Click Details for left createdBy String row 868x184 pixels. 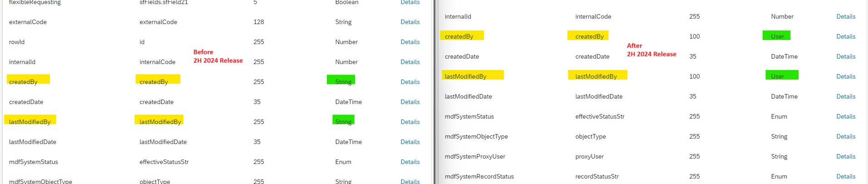pos(410,82)
